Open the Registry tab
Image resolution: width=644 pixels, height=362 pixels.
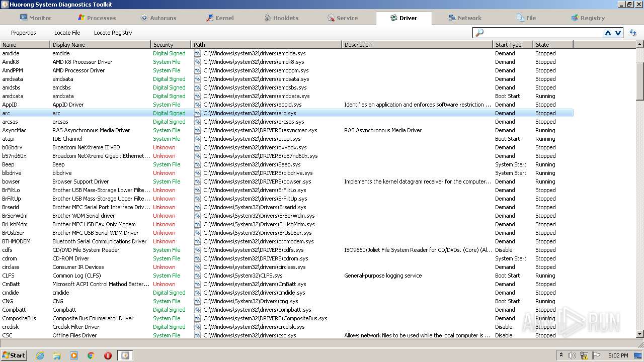pos(588,18)
